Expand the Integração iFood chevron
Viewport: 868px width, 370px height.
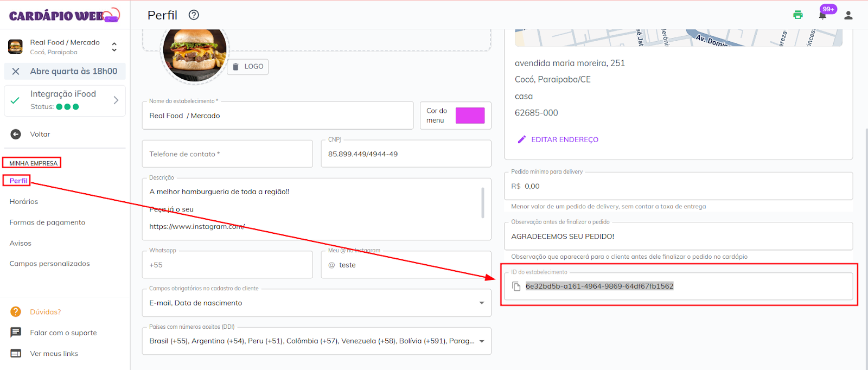point(116,100)
